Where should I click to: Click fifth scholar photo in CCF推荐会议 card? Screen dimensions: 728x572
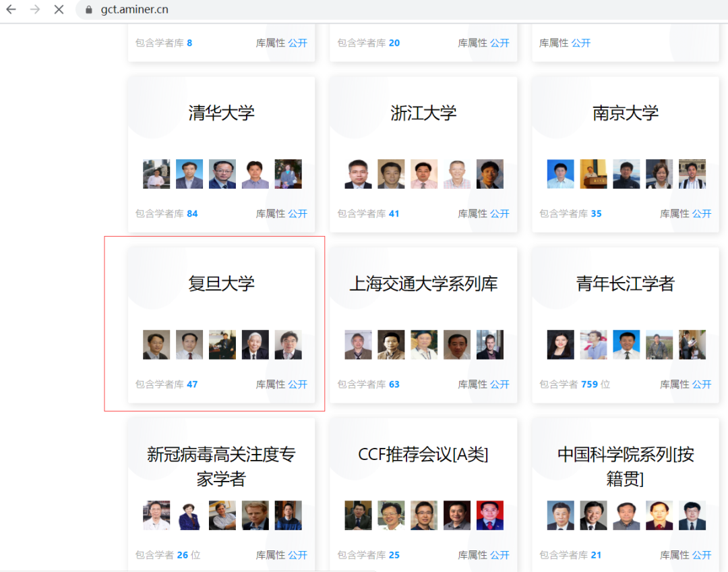click(490, 515)
